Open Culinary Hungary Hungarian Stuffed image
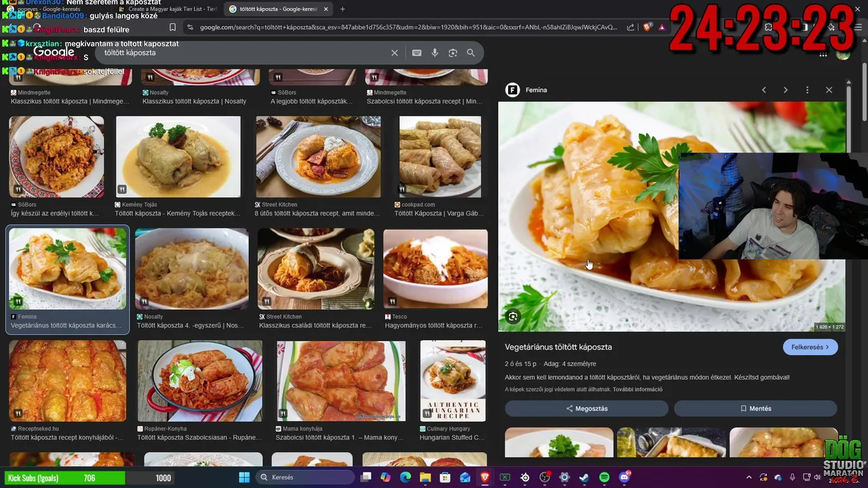Screen dimensions: 868x488 point(453,381)
